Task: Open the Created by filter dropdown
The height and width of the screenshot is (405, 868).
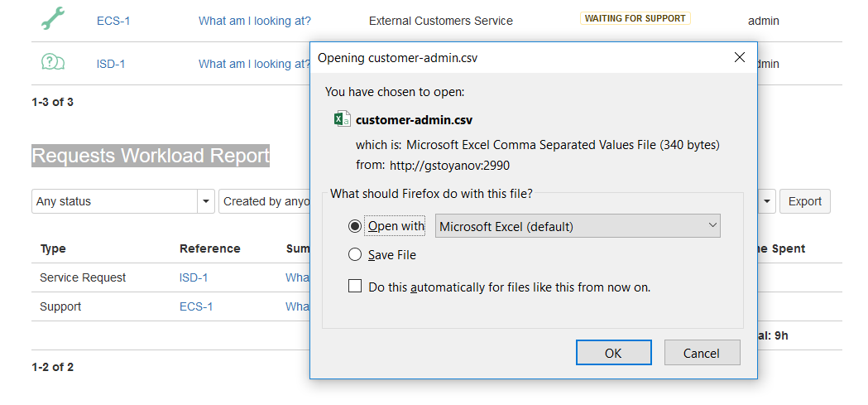Action: point(265,201)
